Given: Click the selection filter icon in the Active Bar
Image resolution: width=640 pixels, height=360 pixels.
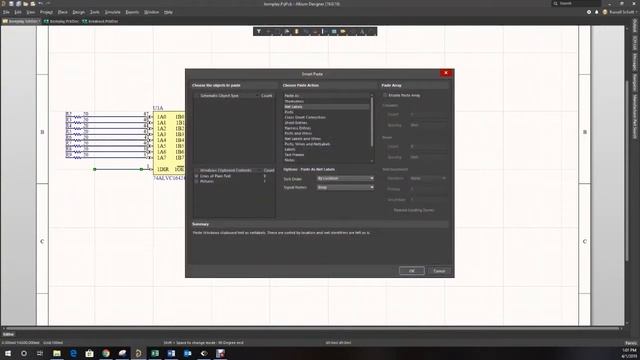Looking at the screenshot, I should click(x=258, y=31).
